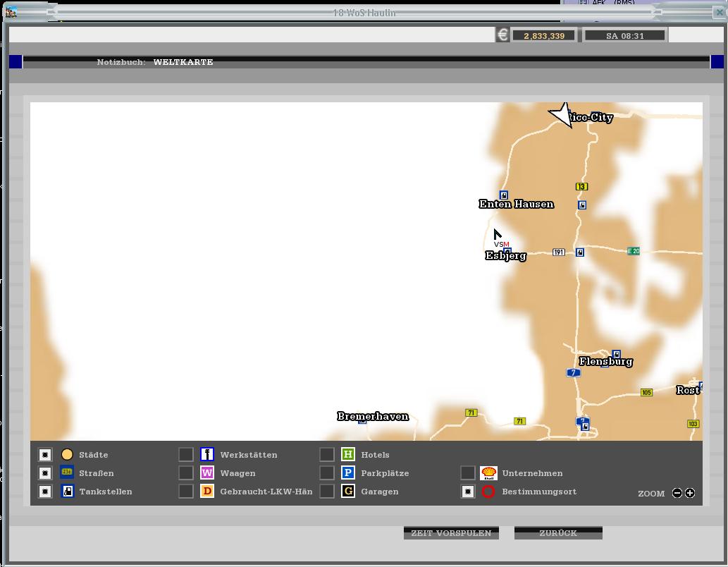Click the zoom out minus icon
Image resolution: width=728 pixels, height=567 pixels.
point(677,493)
